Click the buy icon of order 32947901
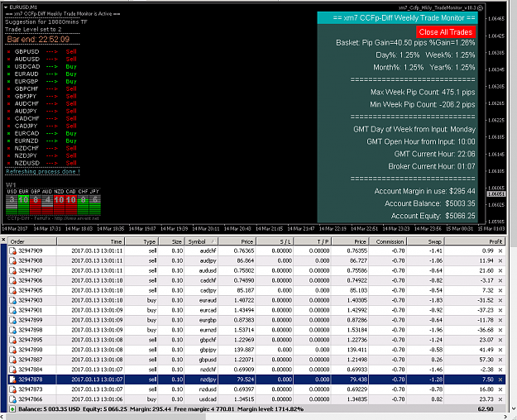The height and width of the screenshot is (420, 517). [13, 311]
